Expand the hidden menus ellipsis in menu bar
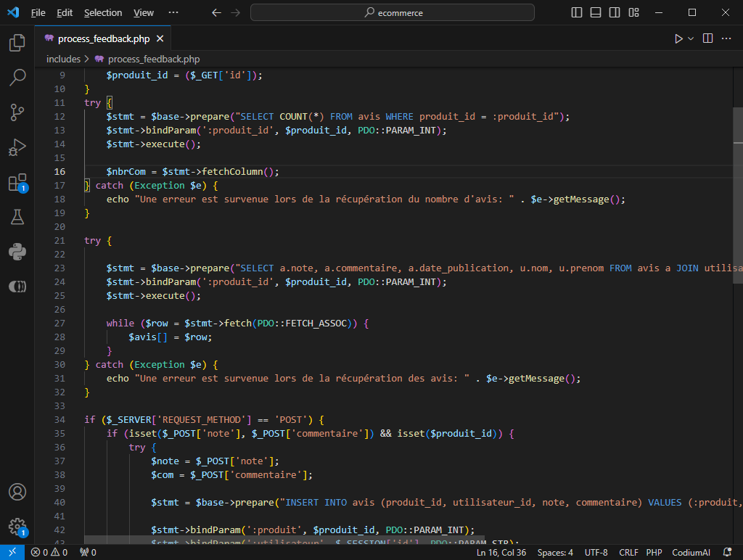Viewport: 743px width, 560px height. tap(173, 12)
